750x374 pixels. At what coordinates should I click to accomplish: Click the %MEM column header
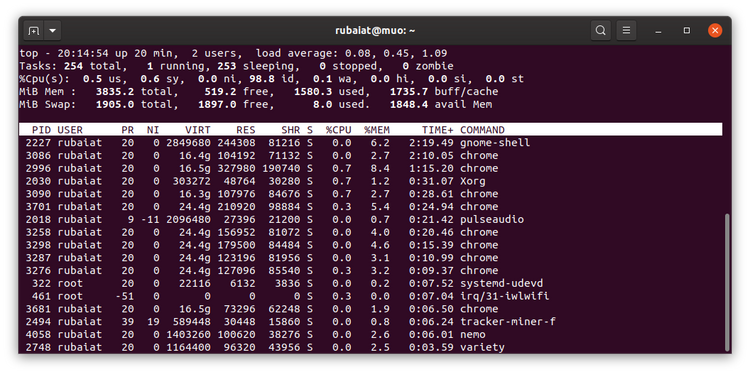377,130
